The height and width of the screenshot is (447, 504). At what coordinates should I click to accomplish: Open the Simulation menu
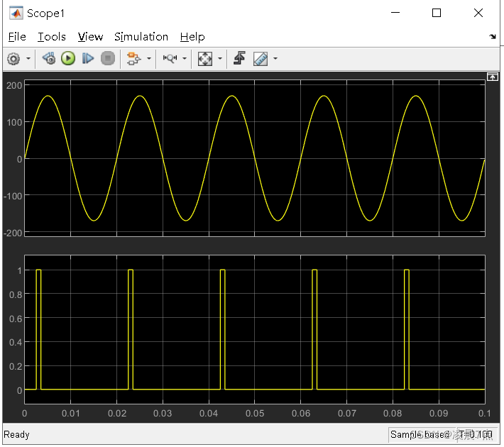pyautogui.click(x=141, y=37)
